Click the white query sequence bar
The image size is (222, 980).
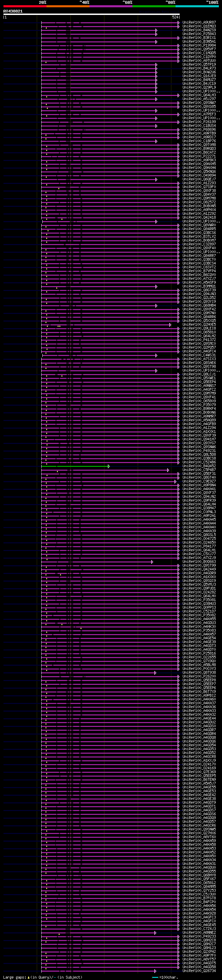[x=92, y=15]
